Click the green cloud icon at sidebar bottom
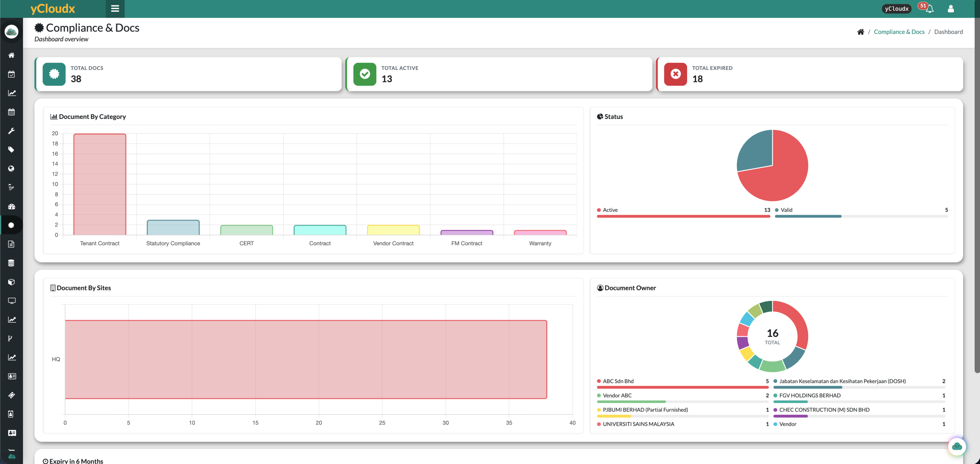980x464 pixels. (11, 456)
